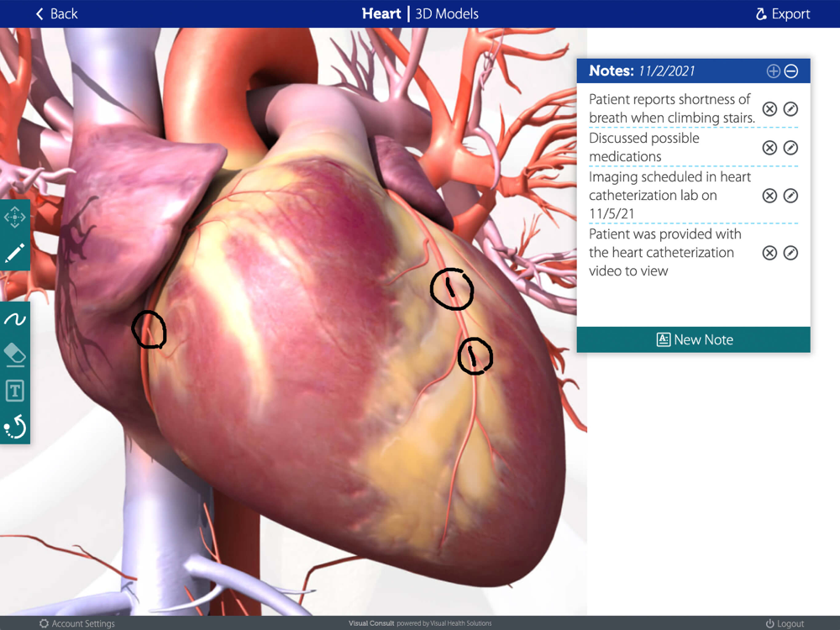Collapse notes with the minus icon
Viewport: 840px width, 630px height.
pos(791,71)
